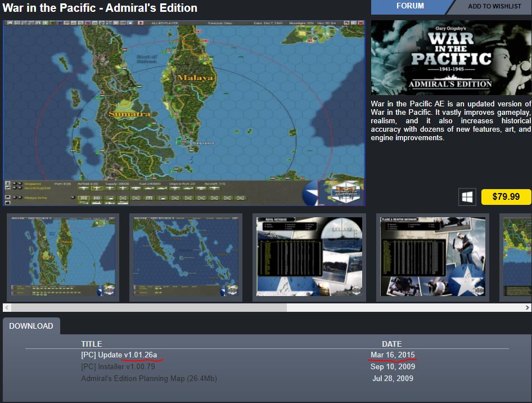Click ADD TO WISHLIST
The height and width of the screenshot is (403, 532).
pos(494,6)
